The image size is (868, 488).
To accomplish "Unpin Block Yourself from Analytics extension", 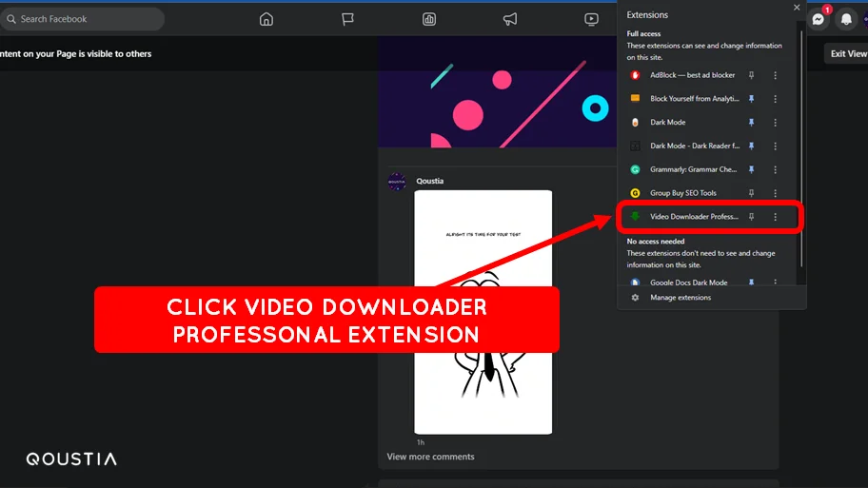I will [x=751, y=99].
